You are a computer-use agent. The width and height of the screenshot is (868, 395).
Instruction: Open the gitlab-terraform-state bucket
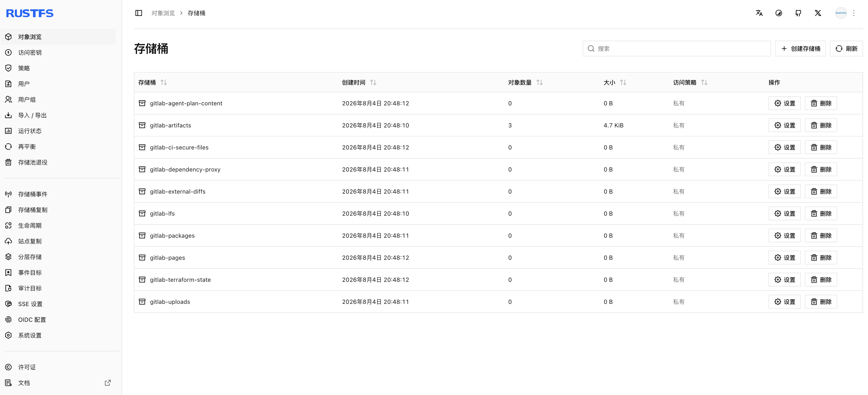click(180, 279)
